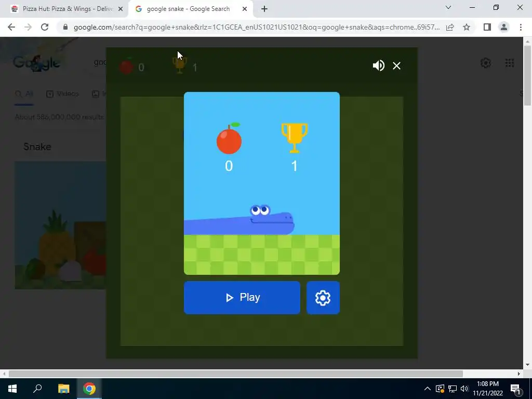Viewport: 532px width, 399px height.
Task: Open Google apps grid
Action: [x=509, y=63]
